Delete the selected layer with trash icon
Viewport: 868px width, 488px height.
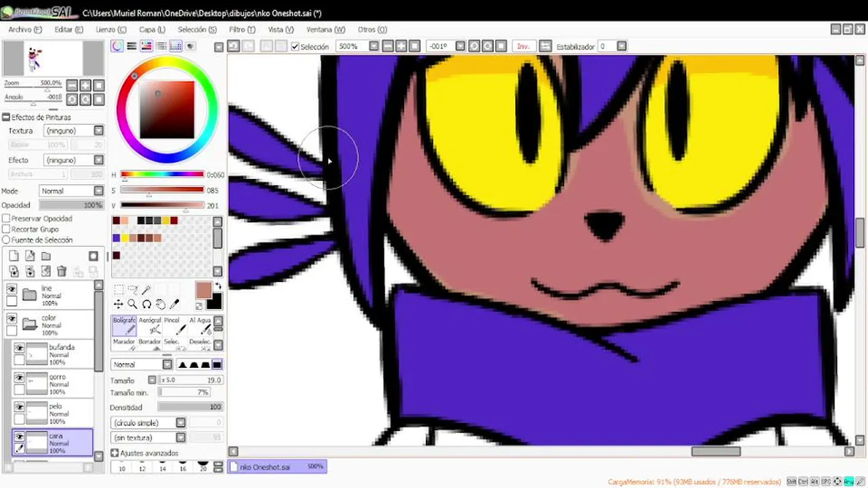pos(62,271)
